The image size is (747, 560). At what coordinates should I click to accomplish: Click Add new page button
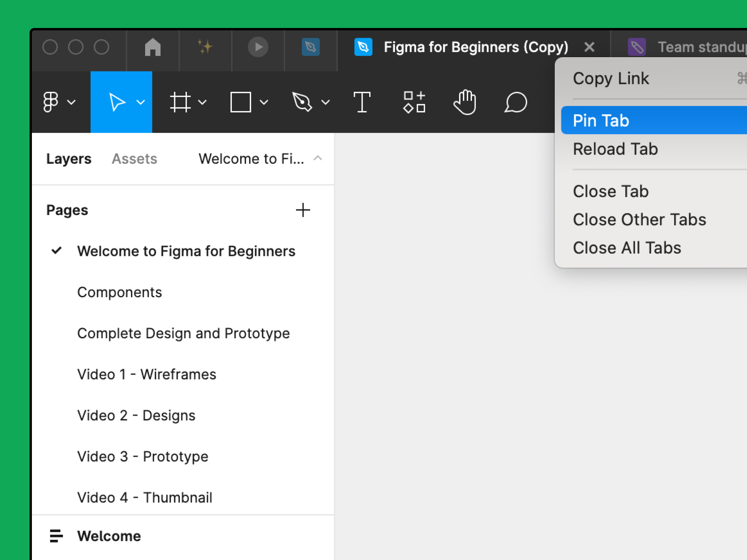(303, 209)
